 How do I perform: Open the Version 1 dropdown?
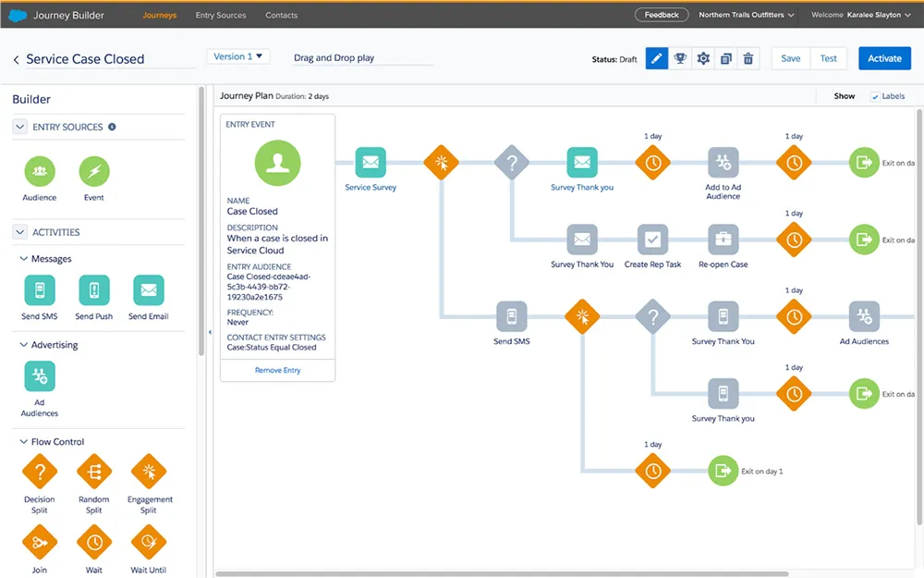pyautogui.click(x=238, y=56)
